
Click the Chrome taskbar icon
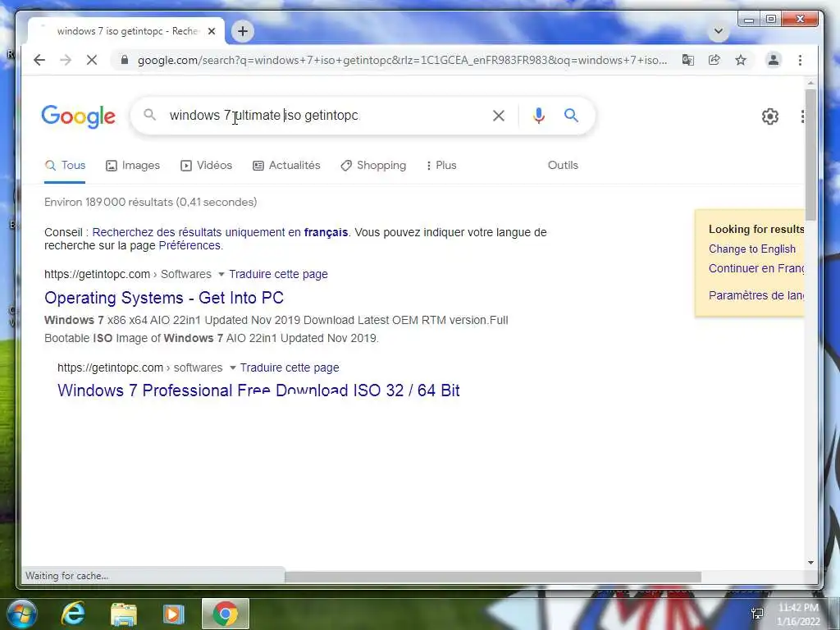point(225,614)
